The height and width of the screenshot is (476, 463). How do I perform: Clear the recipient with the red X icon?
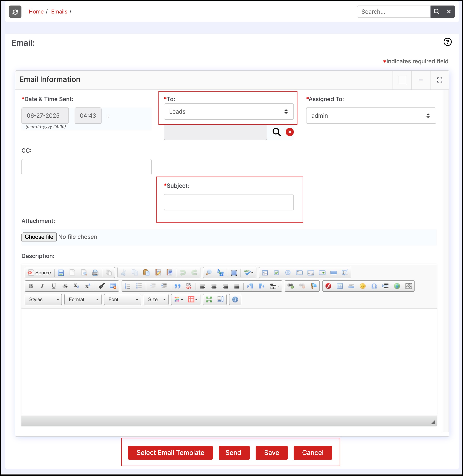coord(289,132)
